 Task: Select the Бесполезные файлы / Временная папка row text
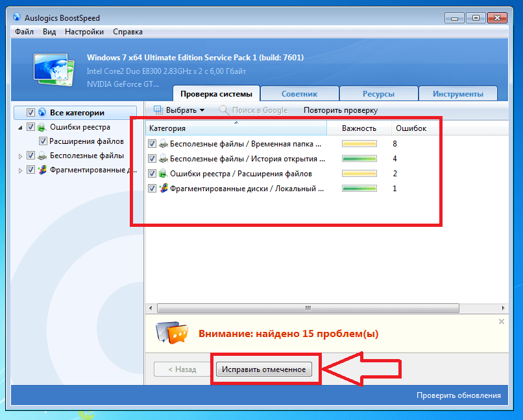click(x=245, y=143)
